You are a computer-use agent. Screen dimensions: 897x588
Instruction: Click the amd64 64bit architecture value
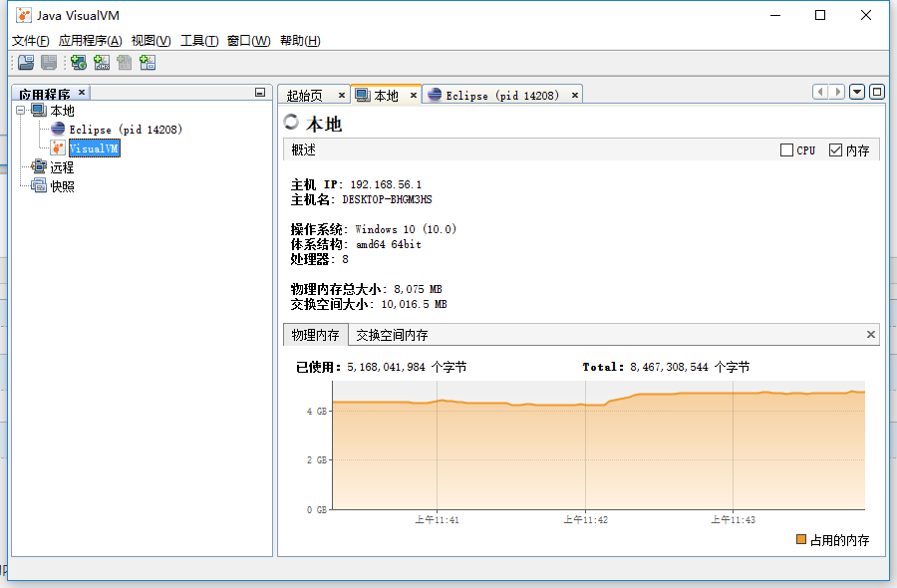389,244
